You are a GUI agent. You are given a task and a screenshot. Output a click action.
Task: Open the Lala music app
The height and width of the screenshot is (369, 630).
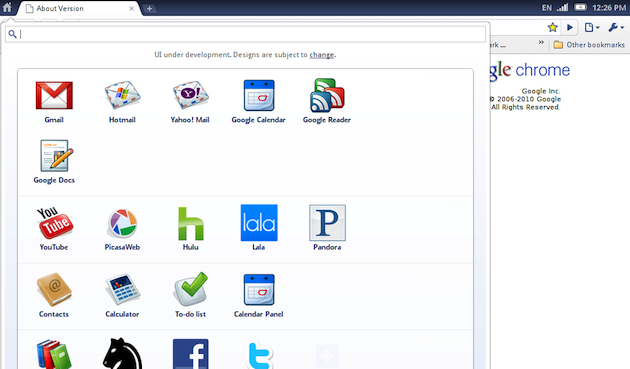pos(259,223)
